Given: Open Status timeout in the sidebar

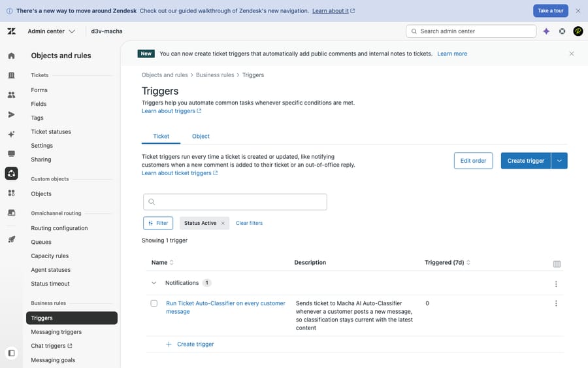Looking at the screenshot, I should click(x=50, y=284).
